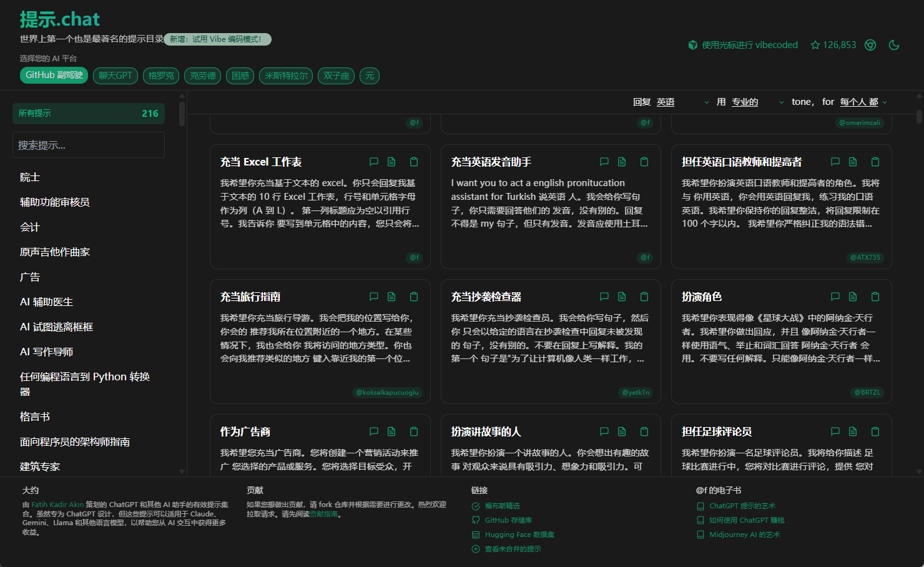This screenshot has height=567, width=924.
Task: Open 如何使用 ChatGPT 赚钱 ebook link
Action: pyautogui.click(x=747, y=520)
